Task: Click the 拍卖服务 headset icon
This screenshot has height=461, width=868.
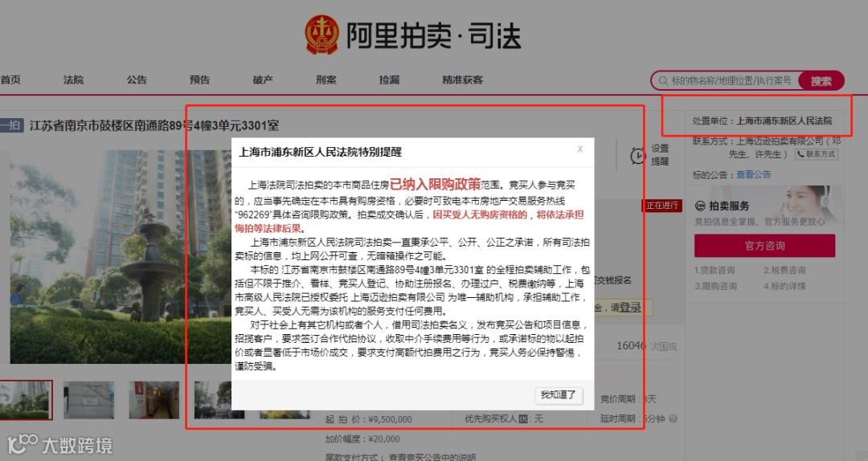Action: 700,206
